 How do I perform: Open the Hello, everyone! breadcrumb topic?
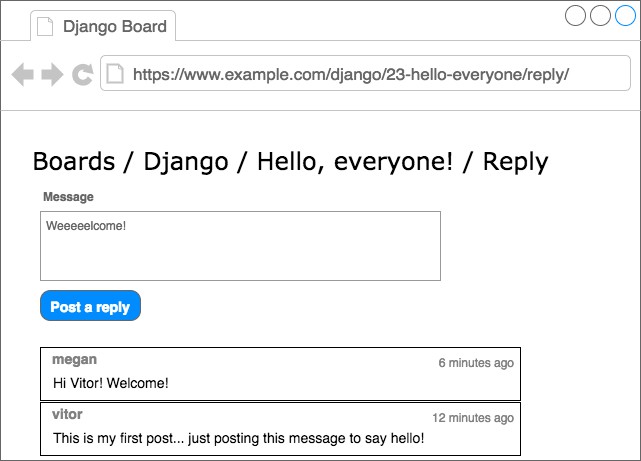355,162
